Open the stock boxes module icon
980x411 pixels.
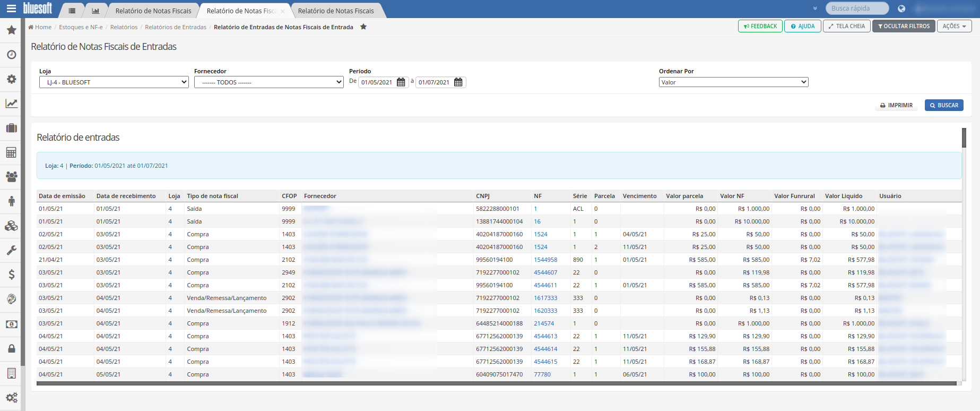pos(11,226)
